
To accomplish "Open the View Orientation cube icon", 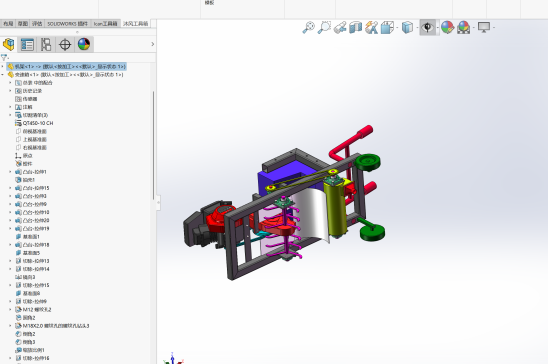I will pyautogui.click(x=387, y=28).
